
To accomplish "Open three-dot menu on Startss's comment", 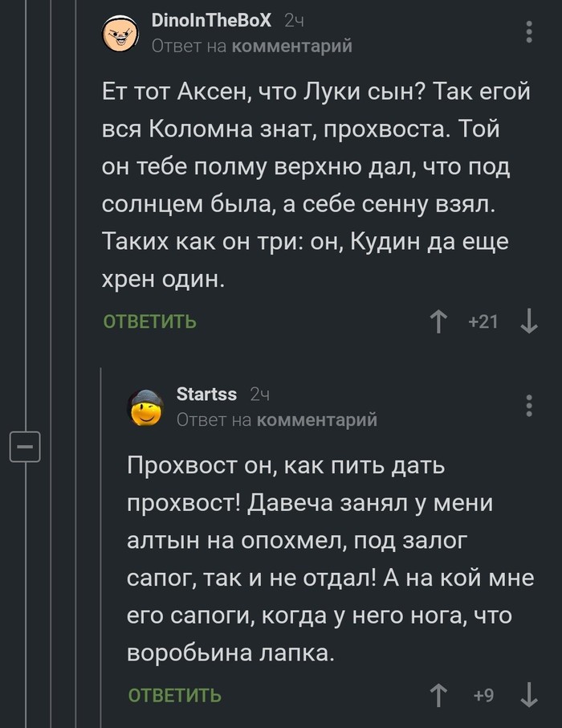I will click(528, 406).
